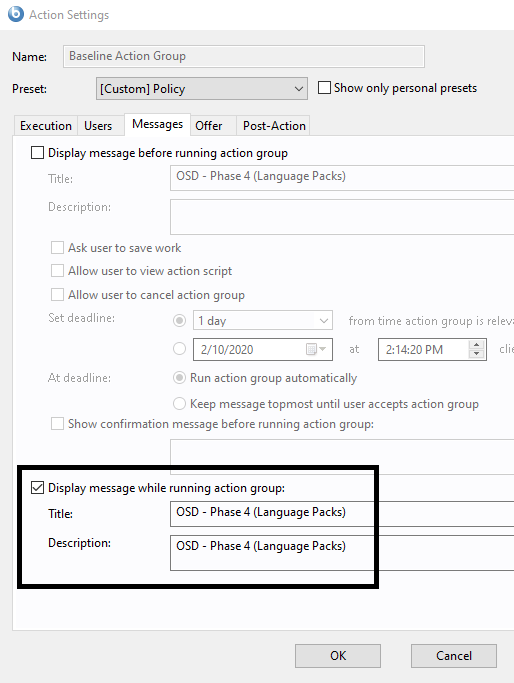514x683 pixels.
Task: Open the calendar picker icon in date field
Action: (311, 349)
